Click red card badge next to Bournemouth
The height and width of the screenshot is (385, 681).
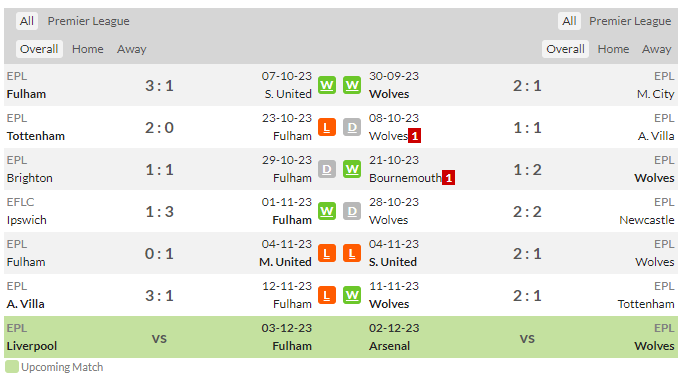(449, 178)
